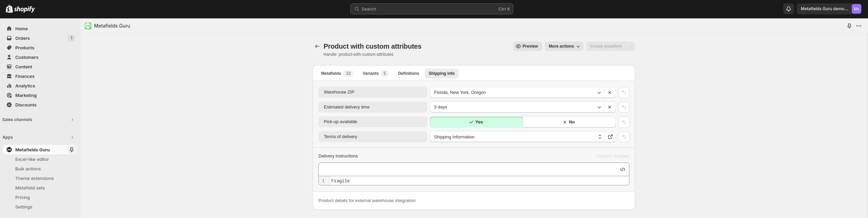Open the Ms account avatar

click(856, 9)
